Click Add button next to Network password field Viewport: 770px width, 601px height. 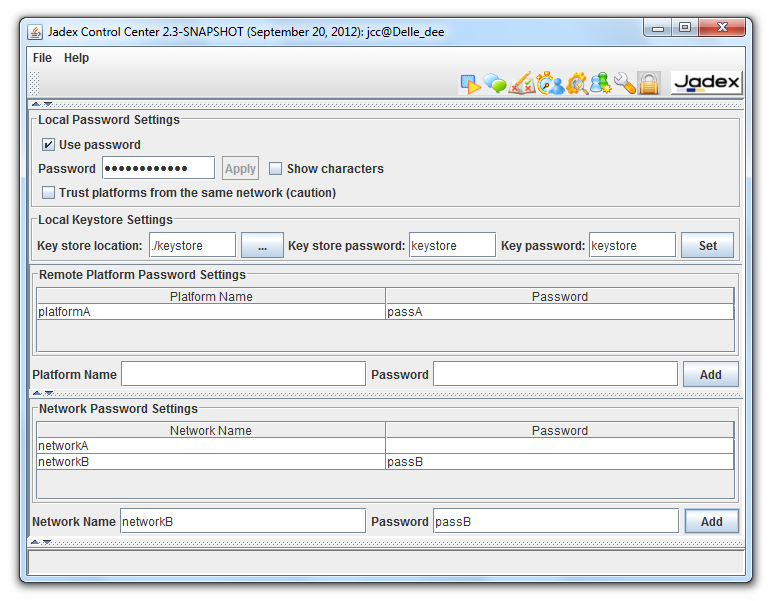click(711, 522)
